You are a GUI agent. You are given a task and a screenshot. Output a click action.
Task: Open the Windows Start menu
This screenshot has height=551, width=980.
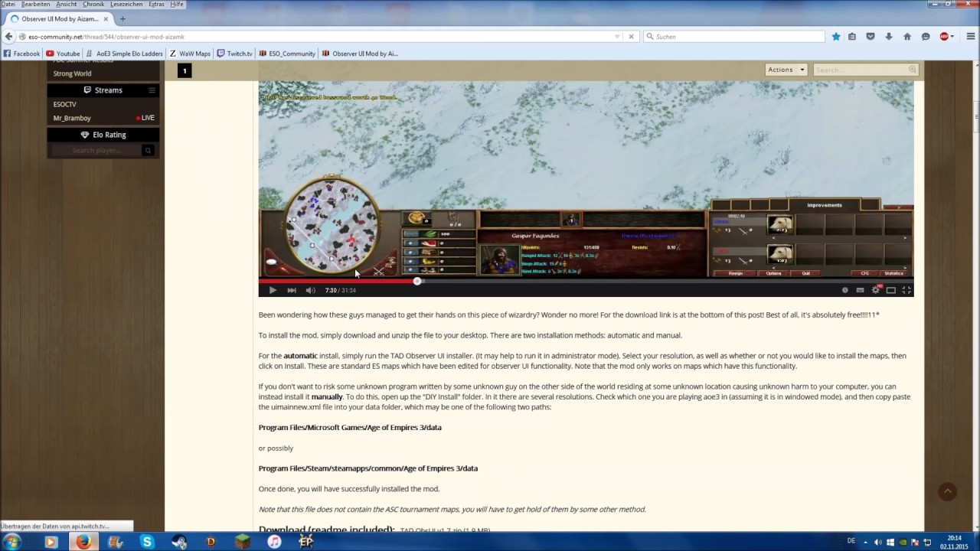tap(11, 541)
